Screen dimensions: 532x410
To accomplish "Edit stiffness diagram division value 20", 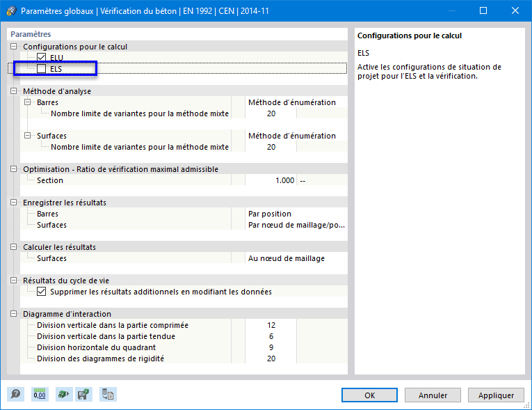I will [271, 358].
